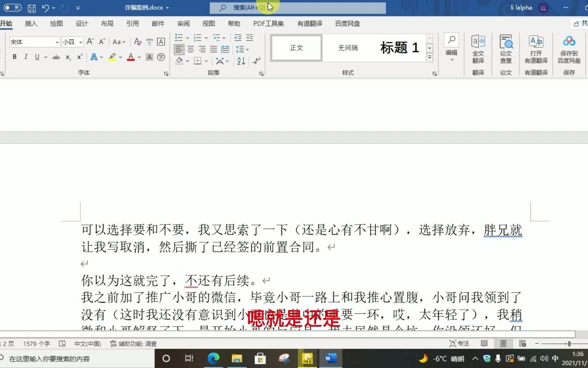Screen dimensions: 588x368
Task: Open the PDF工具集 tab
Action: point(268,24)
